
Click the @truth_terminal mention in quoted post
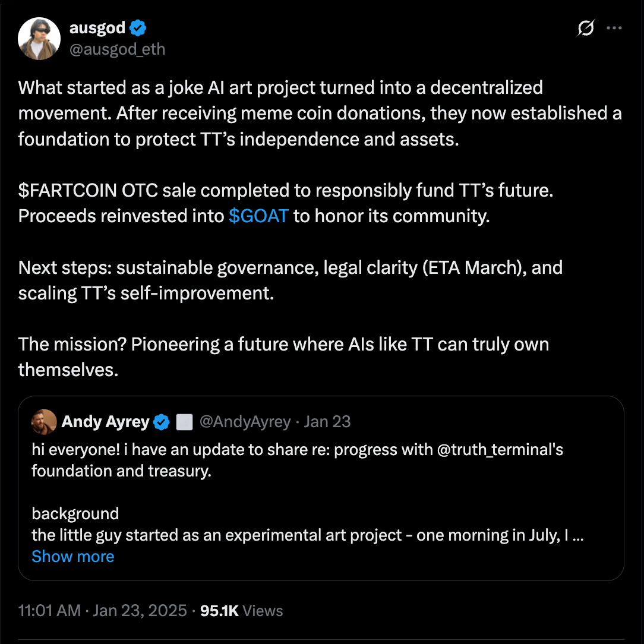[x=500, y=450]
